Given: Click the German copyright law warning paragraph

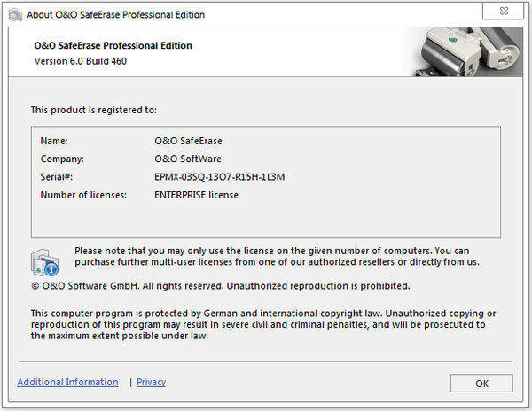Looking at the screenshot, I should (x=262, y=324).
